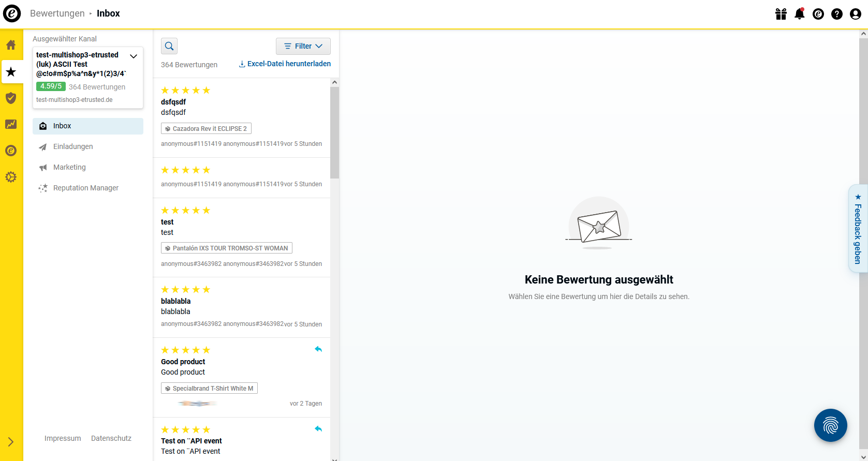The width and height of the screenshot is (868, 461).
Task: Click the Cazadora Rev it ECLIPSE 2 product tag
Action: pyautogui.click(x=206, y=128)
